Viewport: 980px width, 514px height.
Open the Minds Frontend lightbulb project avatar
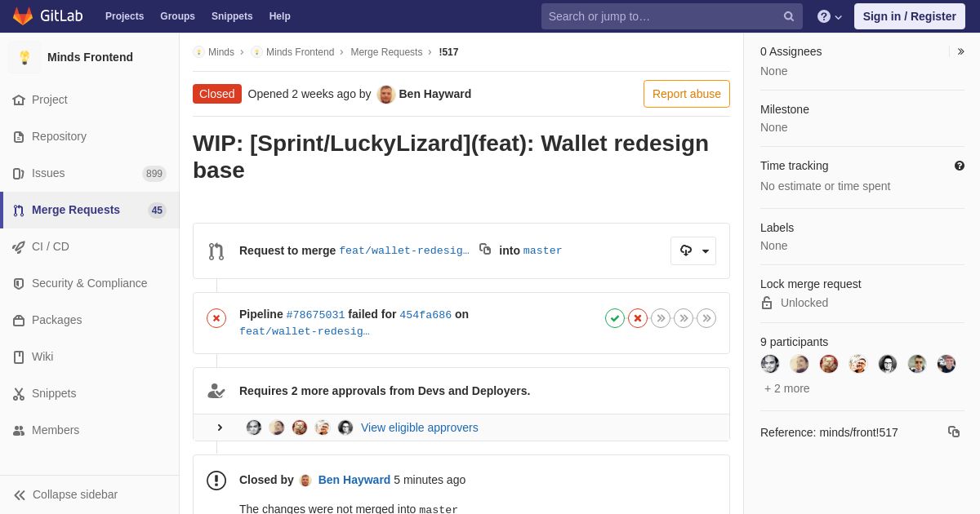24,57
